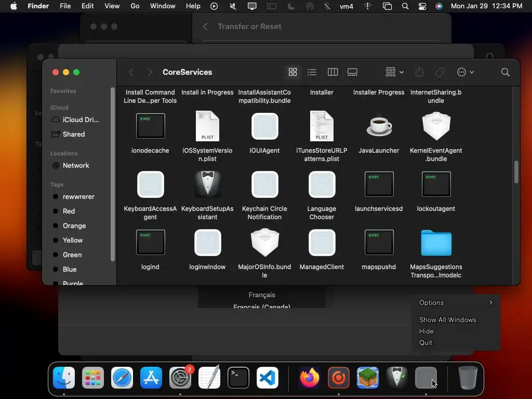Image resolution: width=532 pixels, height=399 pixels.
Task: Switch Finder to column view
Action: coord(332,72)
